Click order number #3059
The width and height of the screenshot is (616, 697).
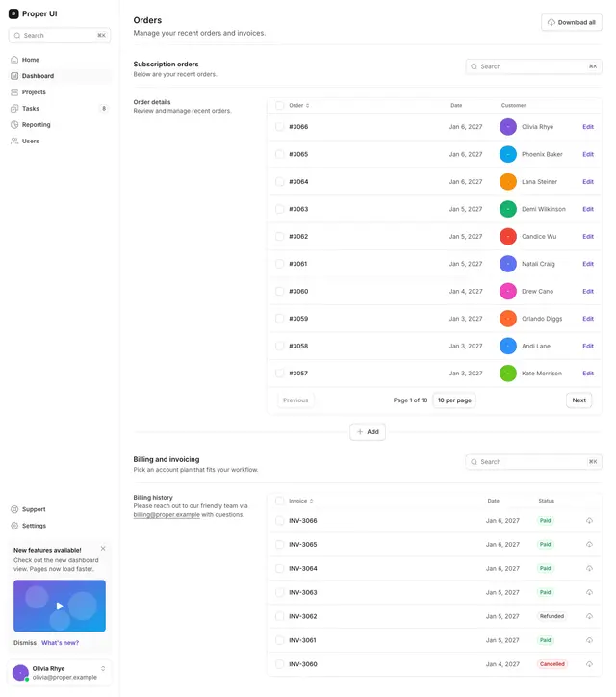[298, 319]
